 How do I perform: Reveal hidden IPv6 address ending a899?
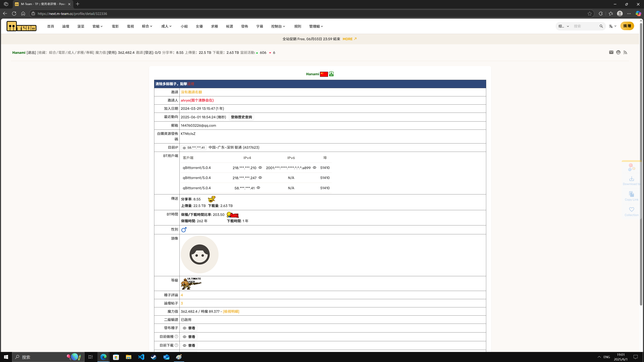coord(314,168)
